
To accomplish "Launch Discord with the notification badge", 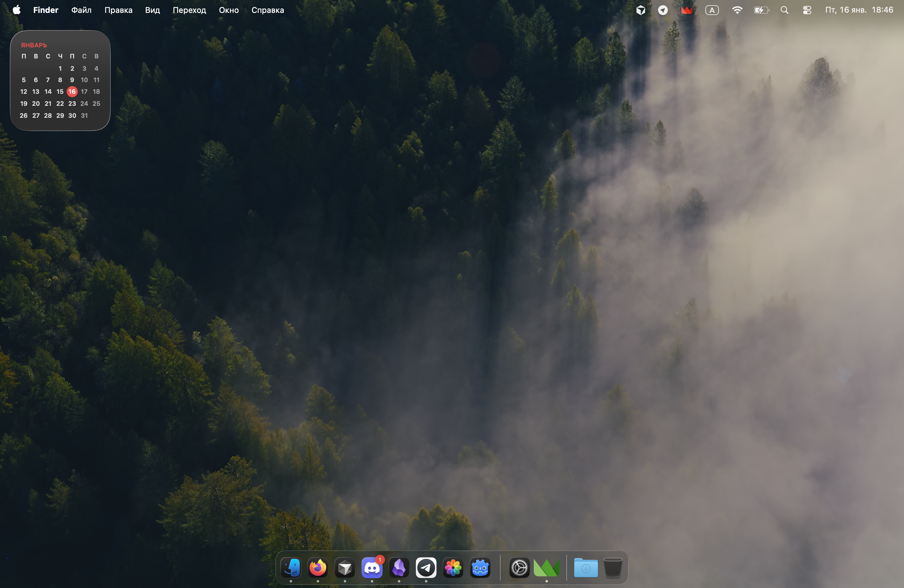I will click(372, 568).
